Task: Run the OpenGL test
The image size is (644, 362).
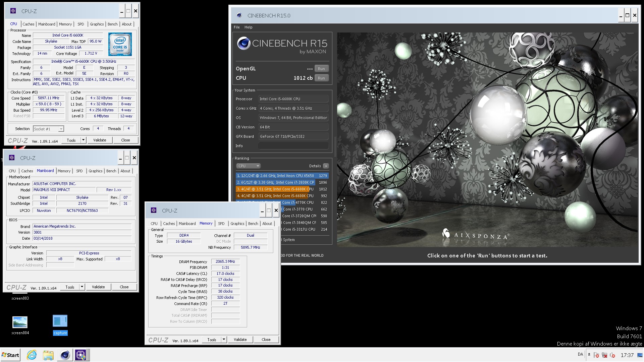Action: pyautogui.click(x=321, y=69)
